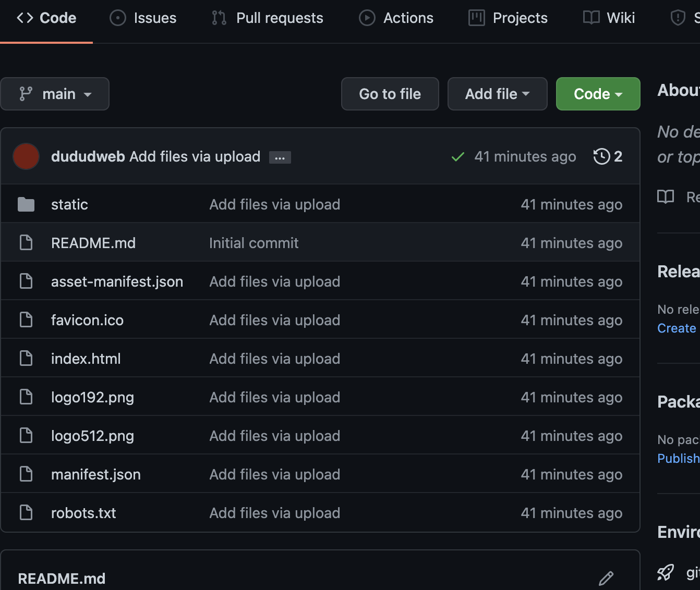Image resolution: width=700 pixels, height=590 pixels.
Task: Open manifest.json file
Action: (x=96, y=474)
